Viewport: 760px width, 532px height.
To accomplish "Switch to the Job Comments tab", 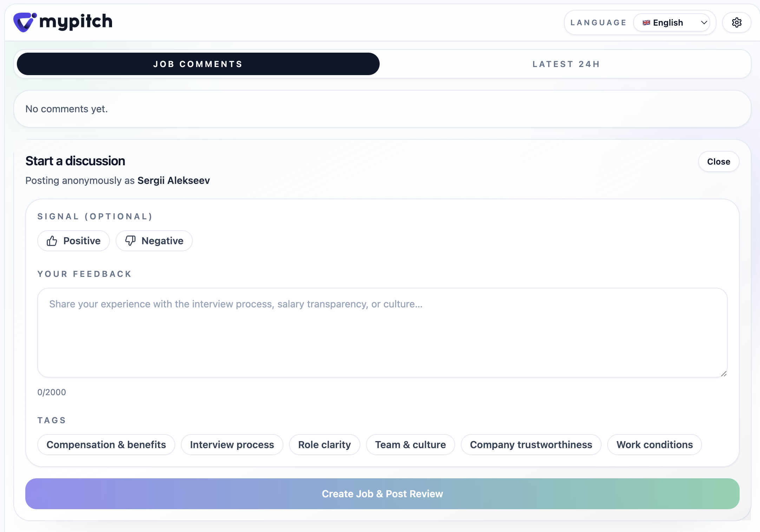I will click(x=198, y=64).
